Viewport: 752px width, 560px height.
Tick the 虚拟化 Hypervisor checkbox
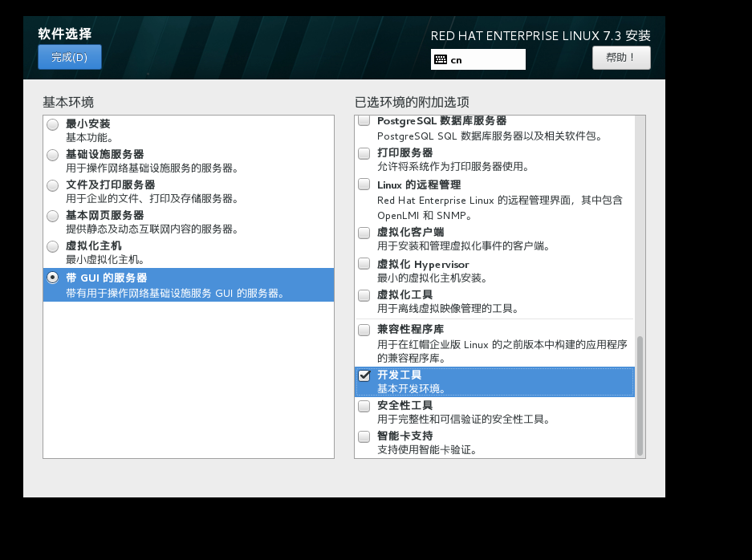point(364,264)
